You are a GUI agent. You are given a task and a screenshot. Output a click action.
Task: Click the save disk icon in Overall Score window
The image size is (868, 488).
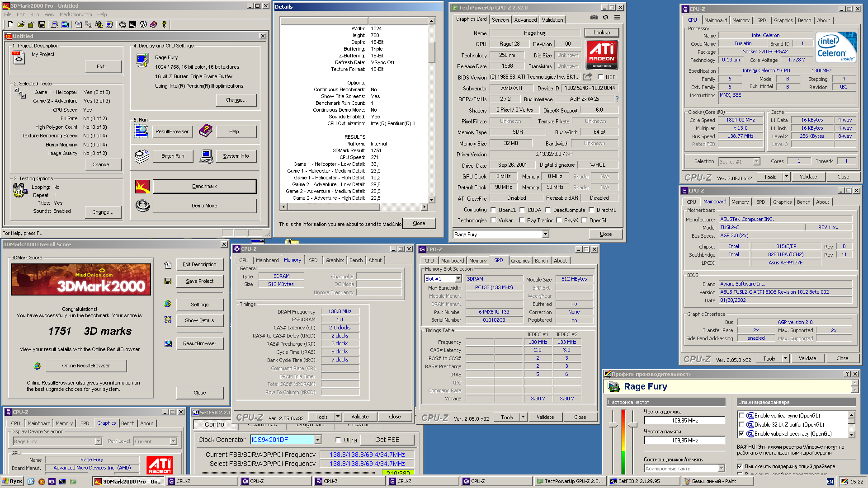pos(168,281)
